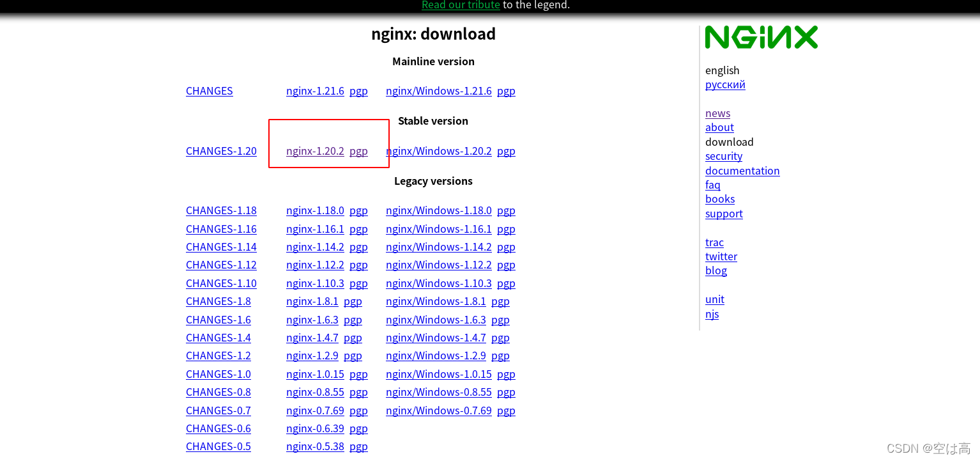Open CHANGES-1.4 link
The image size is (980, 461).
coord(218,338)
